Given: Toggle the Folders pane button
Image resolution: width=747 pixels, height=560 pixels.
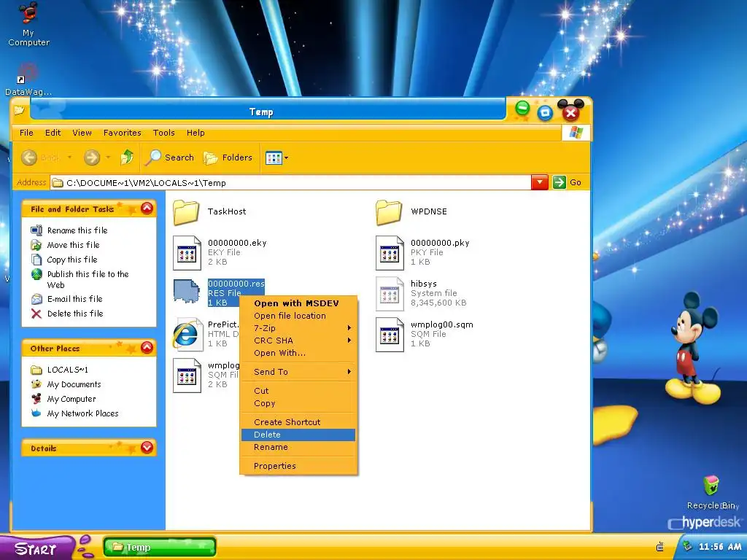Looking at the screenshot, I should pos(228,157).
